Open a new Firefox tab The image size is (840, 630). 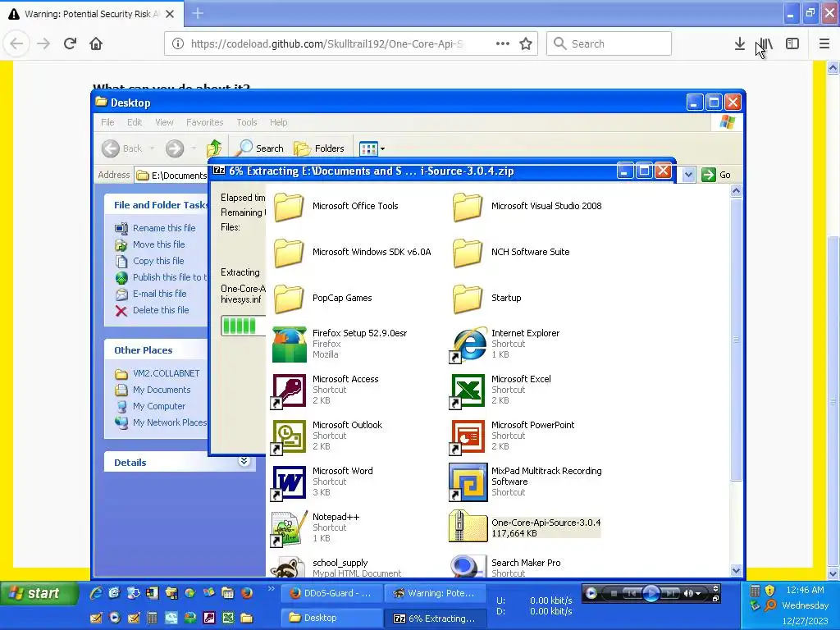(198, 13)
